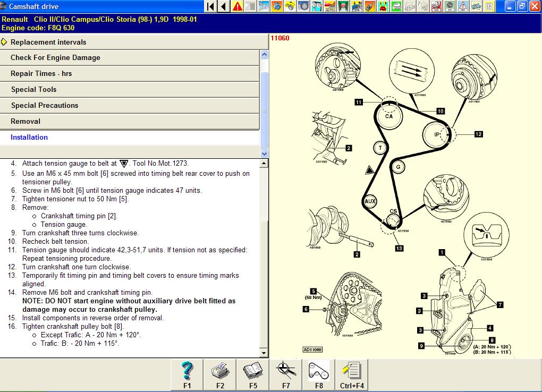Image resolution: width=542 pixels, height=392 pixels.
Task: Select Repair Times - hrs
Action: point(130,74)
